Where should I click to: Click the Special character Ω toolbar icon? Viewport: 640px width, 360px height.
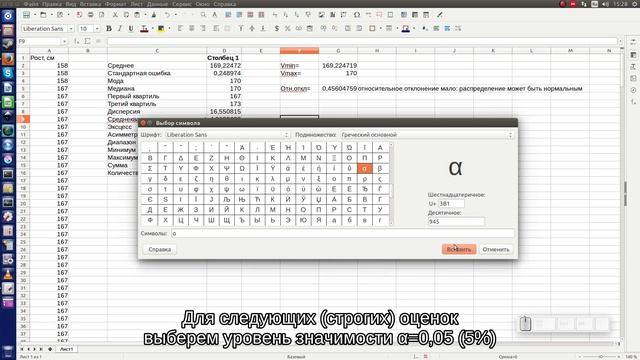tap(357, 15)
